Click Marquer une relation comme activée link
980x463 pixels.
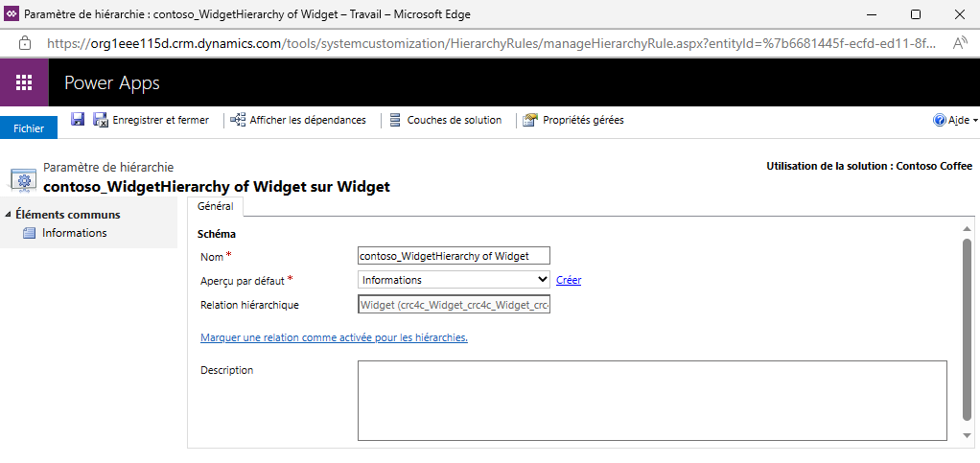(334, 337)
